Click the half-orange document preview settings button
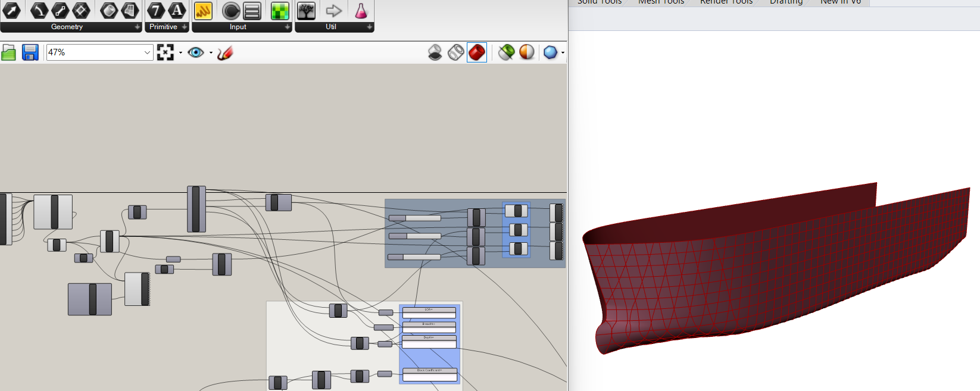Image resolution: width=980 pixels, height=391 pixels. [x=527, y=53]
